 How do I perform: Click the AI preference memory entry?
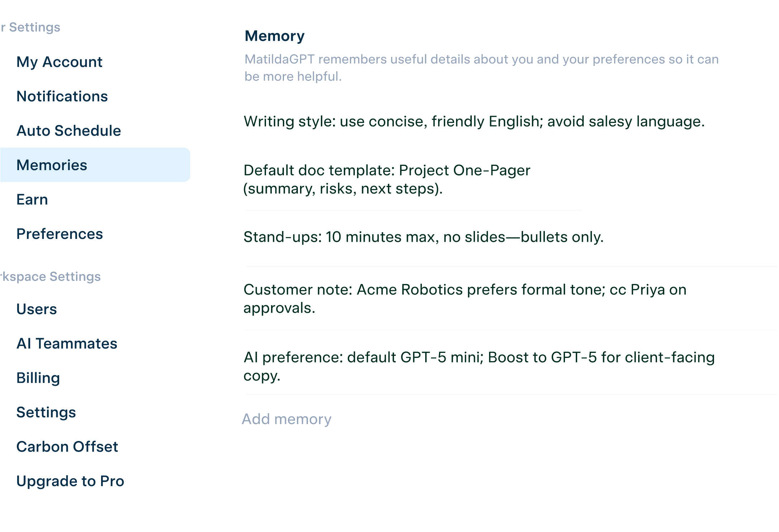[x=479, y=366]
